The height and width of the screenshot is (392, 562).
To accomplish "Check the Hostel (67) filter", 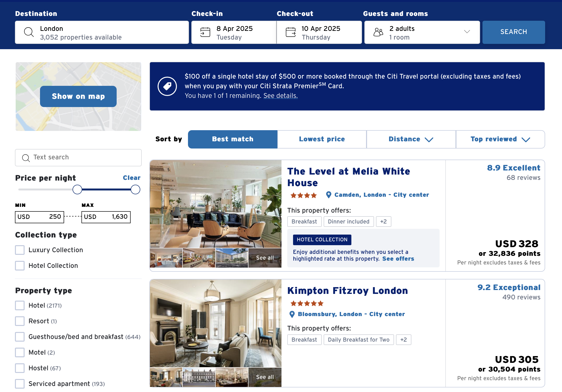I will (20, 368).
